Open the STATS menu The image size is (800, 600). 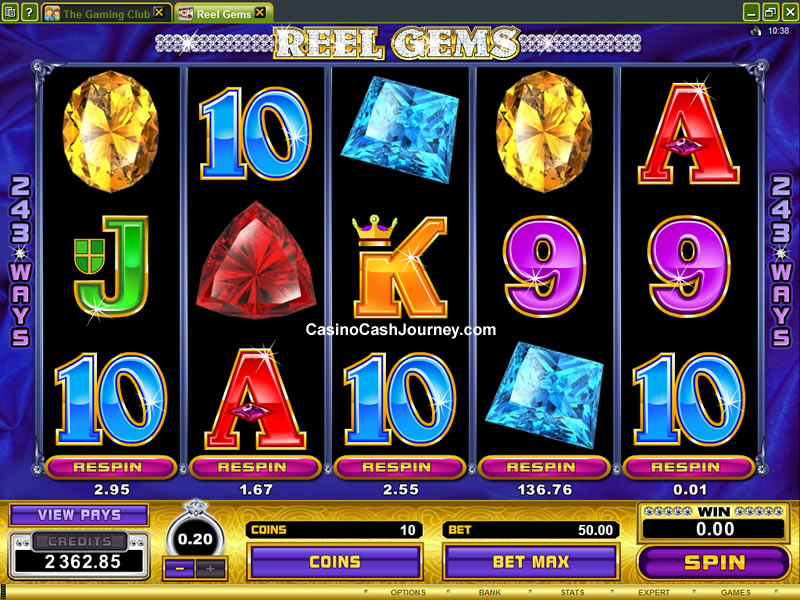pos(572,592)
